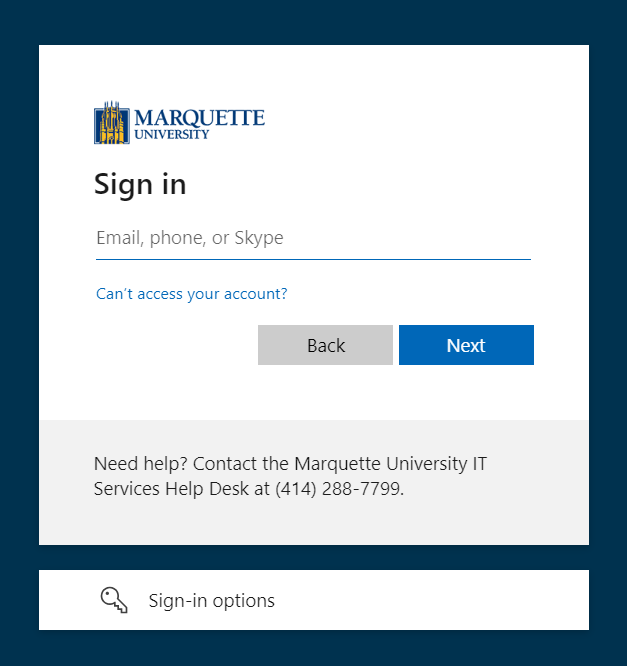Open the Can't access your account link
The image size is (627, 666).
191,294
